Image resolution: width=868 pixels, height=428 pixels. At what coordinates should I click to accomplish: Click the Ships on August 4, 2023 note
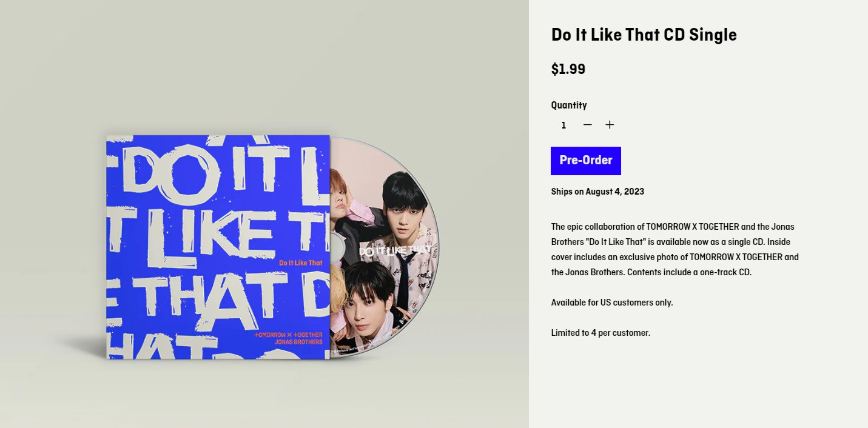coord(597,192)
